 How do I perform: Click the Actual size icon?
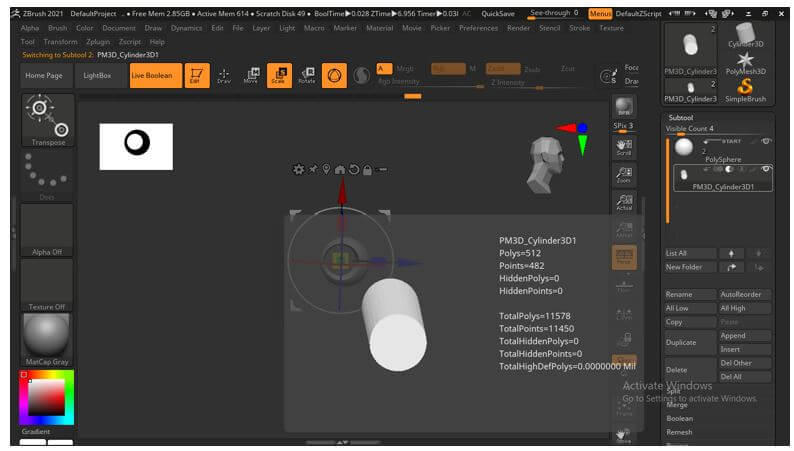click(624, 202)
